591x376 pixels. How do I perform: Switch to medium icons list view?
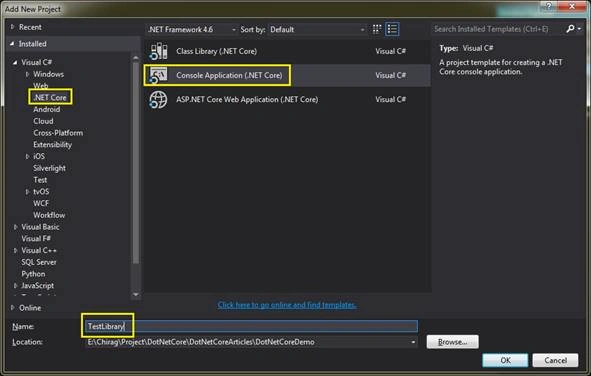[392, 29]
